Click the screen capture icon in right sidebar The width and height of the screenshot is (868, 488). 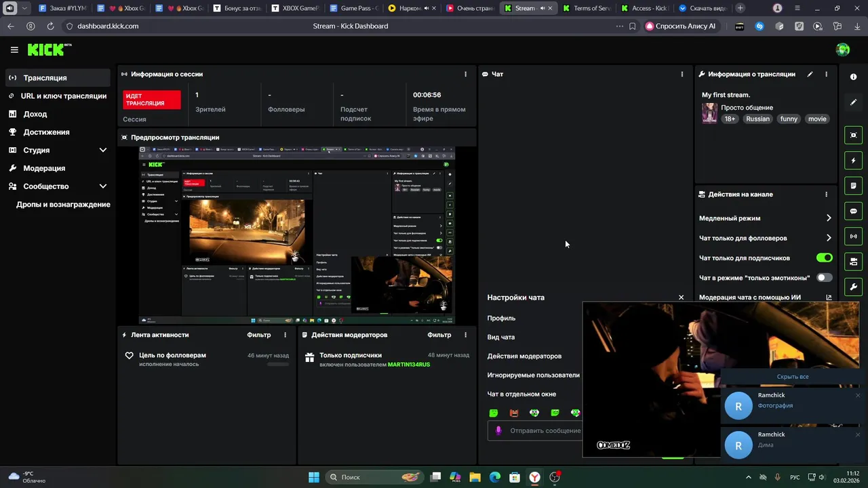click(x=853, y=135)
